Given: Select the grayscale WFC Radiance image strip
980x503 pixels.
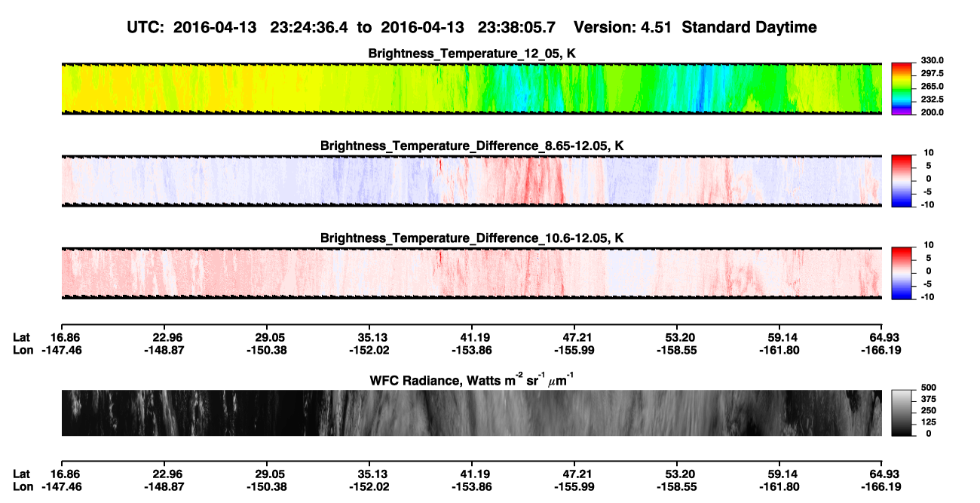Looking at the screenshot, I should tap(471, 413).
